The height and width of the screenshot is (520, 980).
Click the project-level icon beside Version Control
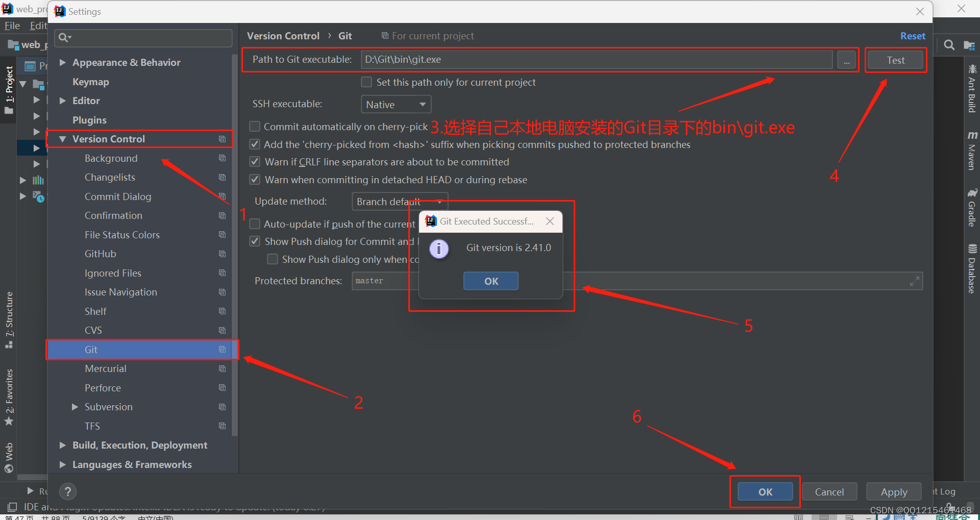pos(222,139)
